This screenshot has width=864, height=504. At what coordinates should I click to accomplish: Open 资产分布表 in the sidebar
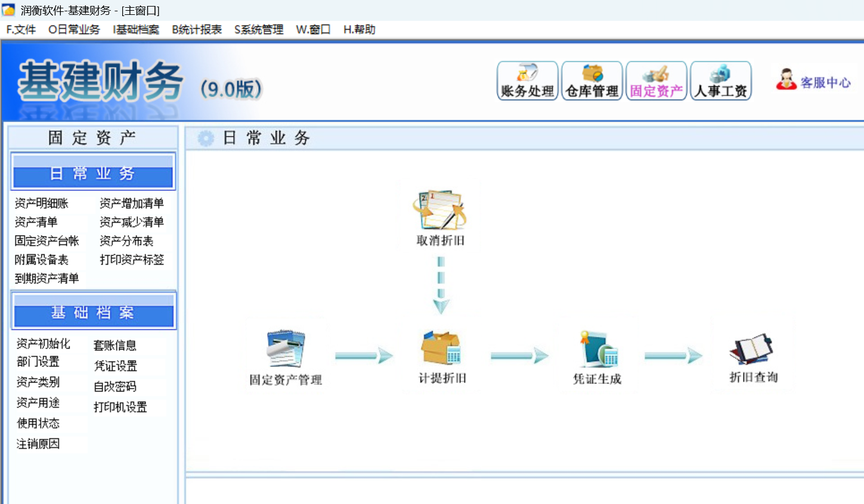point(126,241)
